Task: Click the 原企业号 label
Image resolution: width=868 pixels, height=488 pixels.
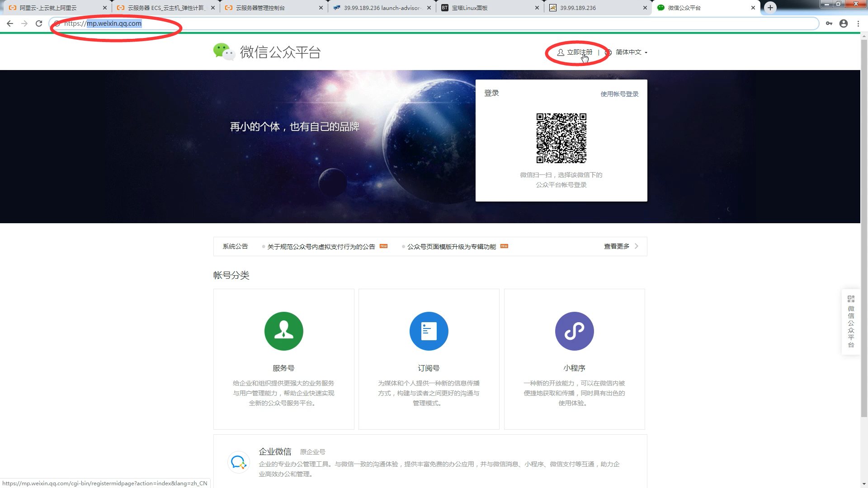Action: (312, 452)
